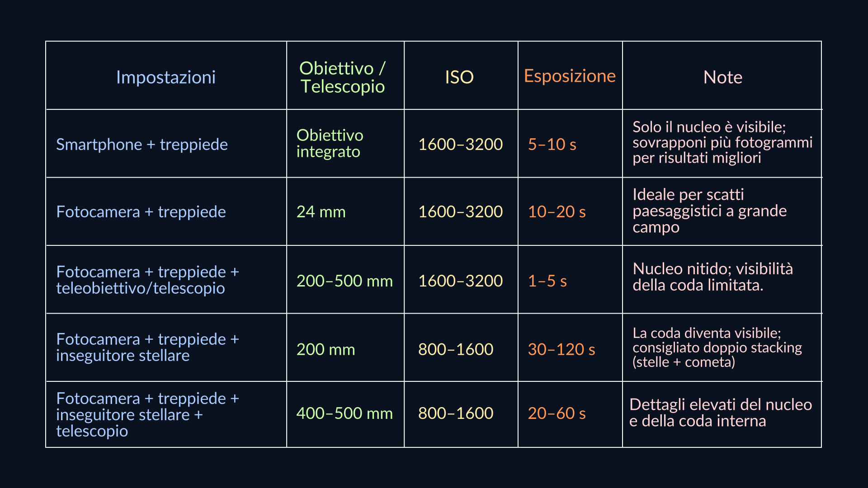Click the 5–10 s exposure cell
Viewport: 868px width, 488px height.
click(x=552, y=145)
